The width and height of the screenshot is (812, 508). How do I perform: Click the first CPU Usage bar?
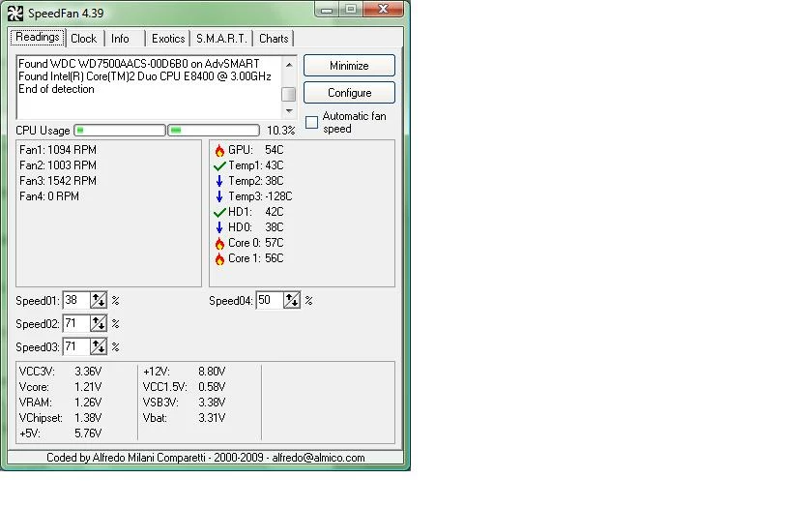[120, 130]
